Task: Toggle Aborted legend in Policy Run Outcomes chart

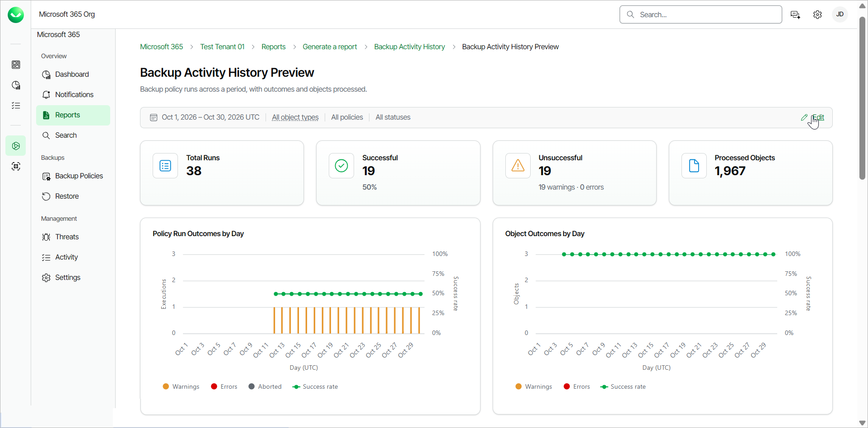Action: click(265, 387)
